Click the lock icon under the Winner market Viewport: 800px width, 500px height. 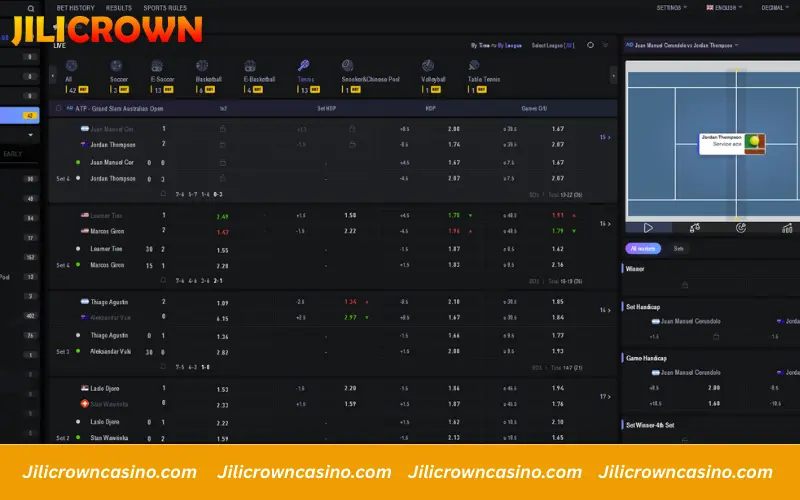685,285
